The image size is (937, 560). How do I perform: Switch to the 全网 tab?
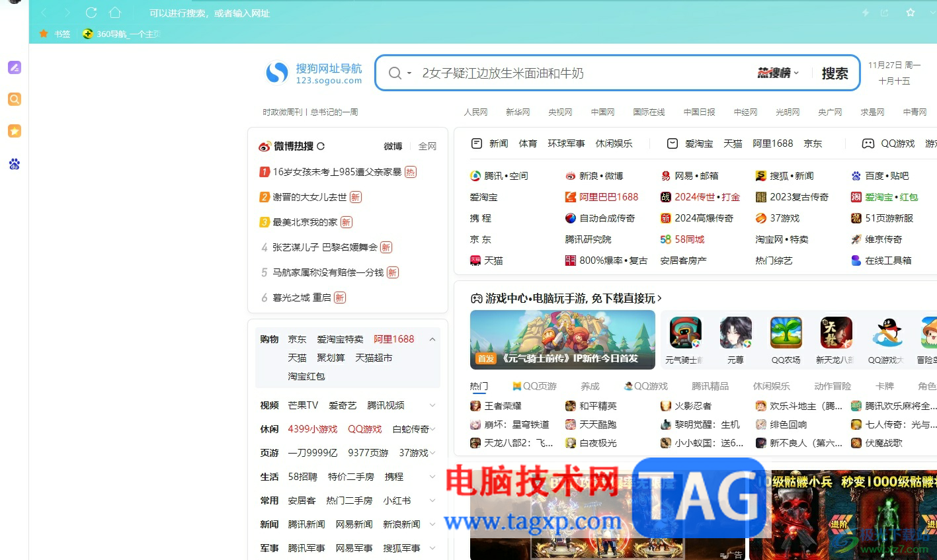pyautogui.click(x=427, y=146)
